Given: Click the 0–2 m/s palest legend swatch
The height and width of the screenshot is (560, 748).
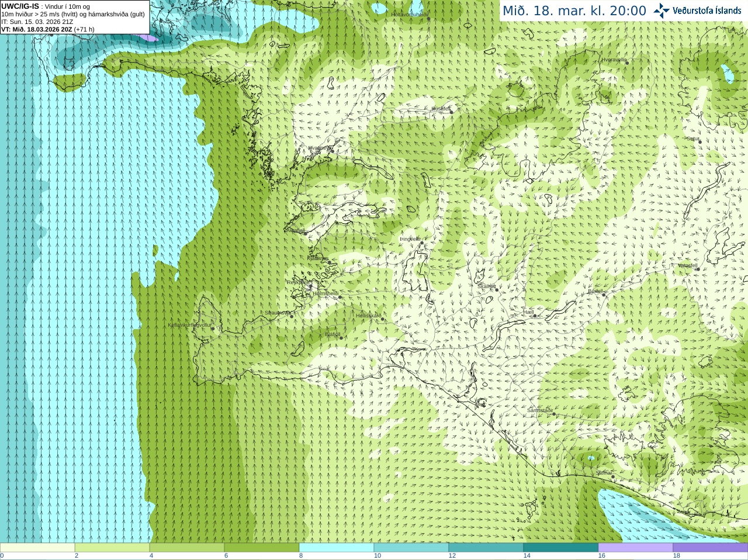Looking at the screenshot, I should pos(37,548).
